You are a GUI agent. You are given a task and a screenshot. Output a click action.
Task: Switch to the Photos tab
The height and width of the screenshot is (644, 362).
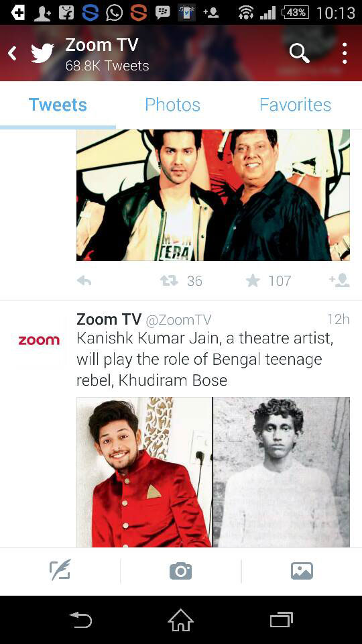pos(172,105)
